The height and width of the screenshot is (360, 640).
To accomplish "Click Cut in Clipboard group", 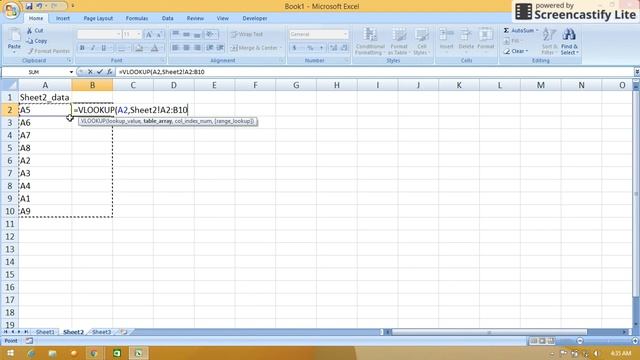I will [36, 31].
